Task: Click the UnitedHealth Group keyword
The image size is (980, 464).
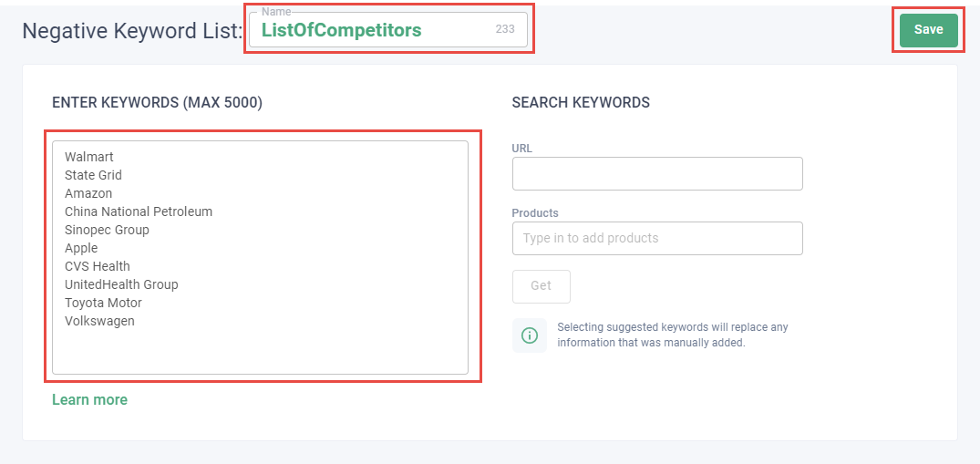Action: pyautogui.click(x=121, y=284)
